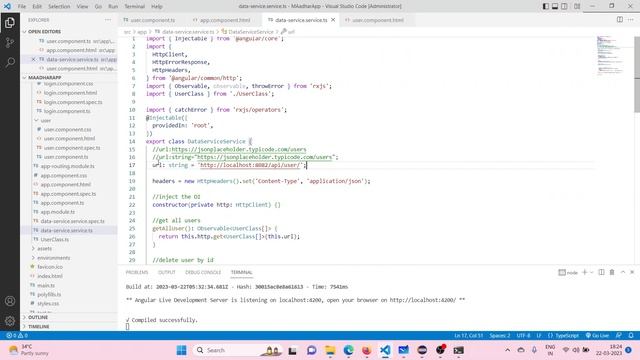Kill the terminal with trash icon
The image size is (640, 360).
[612, 272]
